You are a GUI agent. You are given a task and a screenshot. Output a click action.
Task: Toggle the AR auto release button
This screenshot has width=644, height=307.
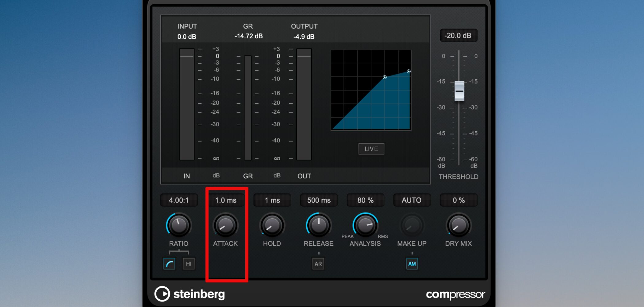tap(318, 264)
